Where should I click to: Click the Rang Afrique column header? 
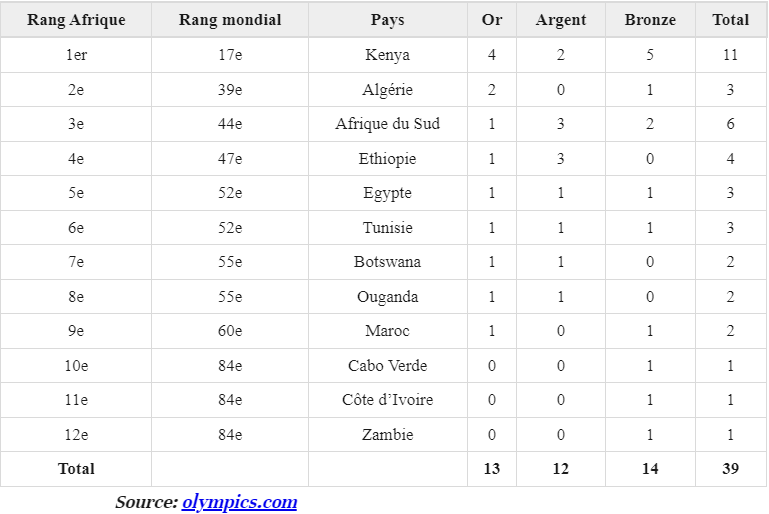75,20
